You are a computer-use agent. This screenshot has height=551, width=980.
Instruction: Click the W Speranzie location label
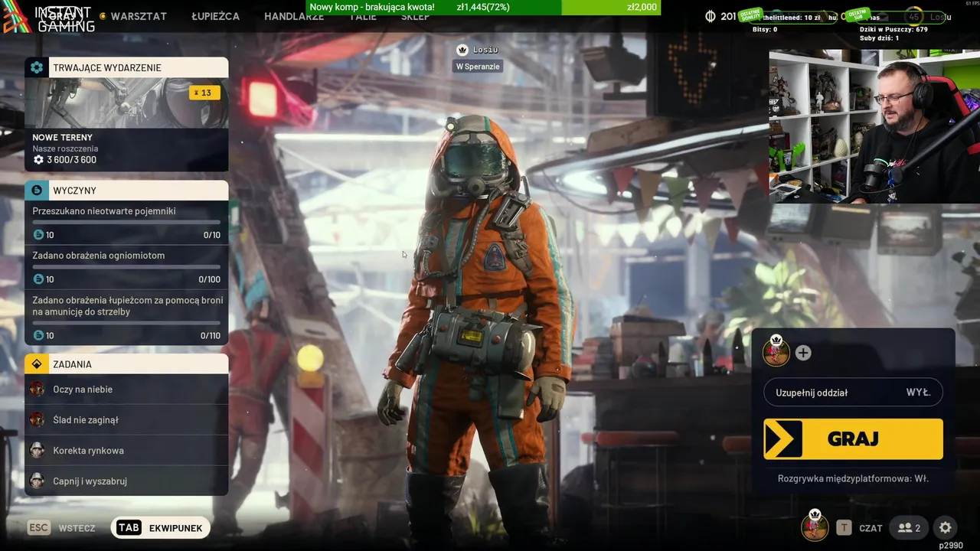pyautogui.click(x=478, y=67)
